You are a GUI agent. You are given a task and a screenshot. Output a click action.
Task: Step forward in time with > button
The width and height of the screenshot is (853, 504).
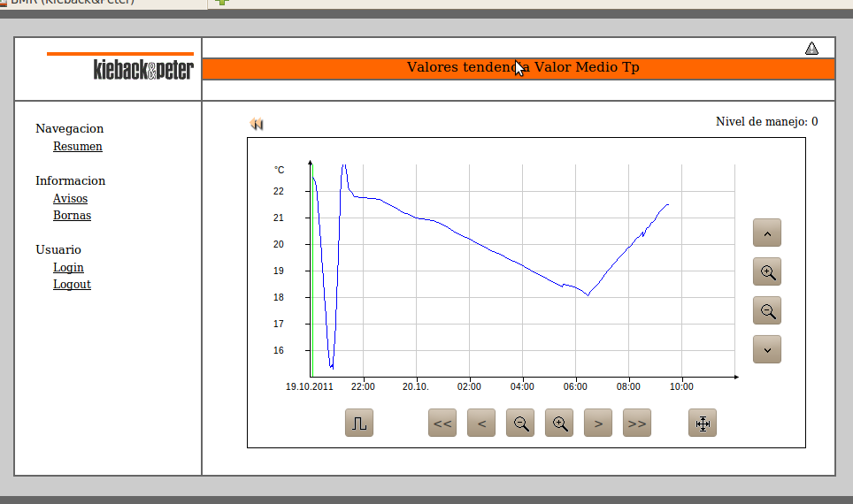[x=598, y=424]
